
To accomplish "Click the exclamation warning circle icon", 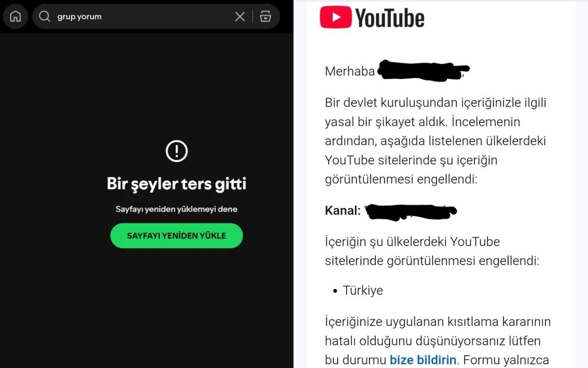I will coord(176,151).
